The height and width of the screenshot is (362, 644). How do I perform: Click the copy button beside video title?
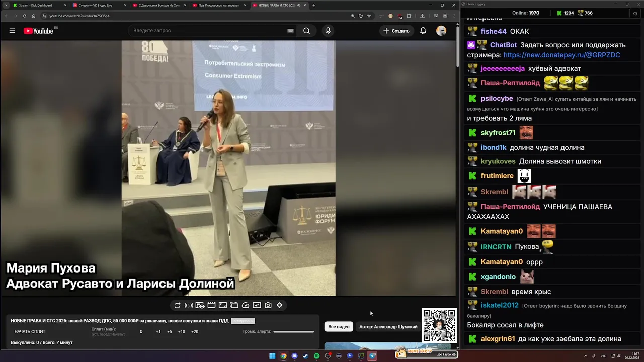243,321
